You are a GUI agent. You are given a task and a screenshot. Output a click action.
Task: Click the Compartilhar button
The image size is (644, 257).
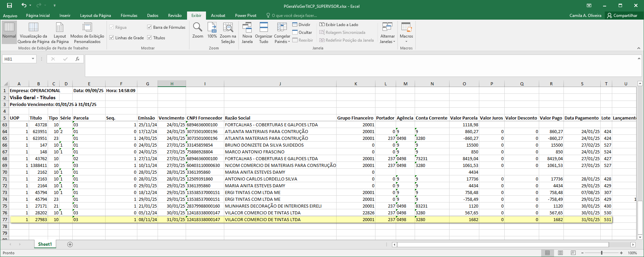(x=622, y=16)
